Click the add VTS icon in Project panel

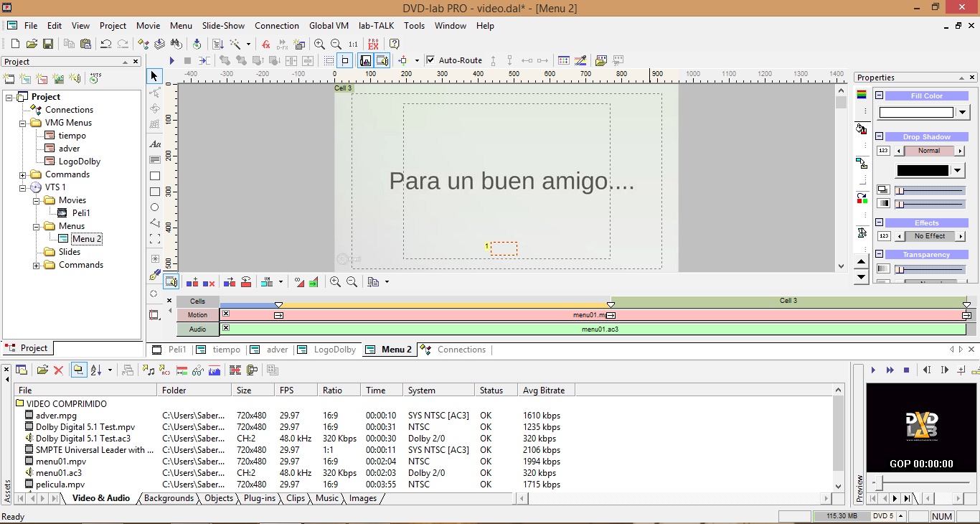click(x=95, y=79)
